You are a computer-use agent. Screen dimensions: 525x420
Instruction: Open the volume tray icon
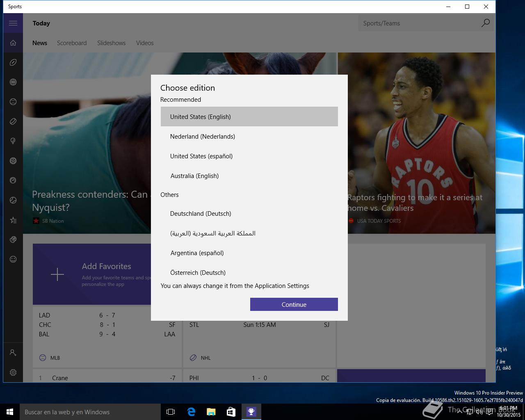tap(479, 412)
